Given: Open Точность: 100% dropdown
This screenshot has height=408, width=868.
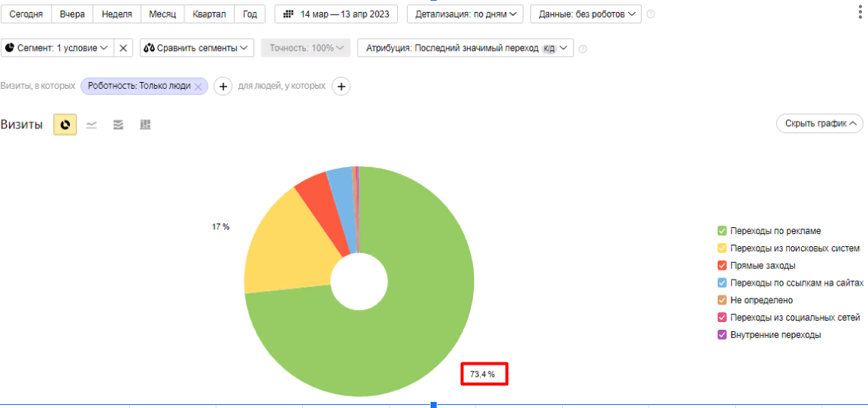Looking at the screenshot, I should (x=305, y=48).
